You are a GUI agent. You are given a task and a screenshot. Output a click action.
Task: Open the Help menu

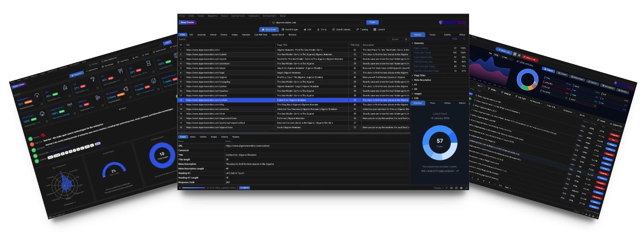click(x=283, y=16)
